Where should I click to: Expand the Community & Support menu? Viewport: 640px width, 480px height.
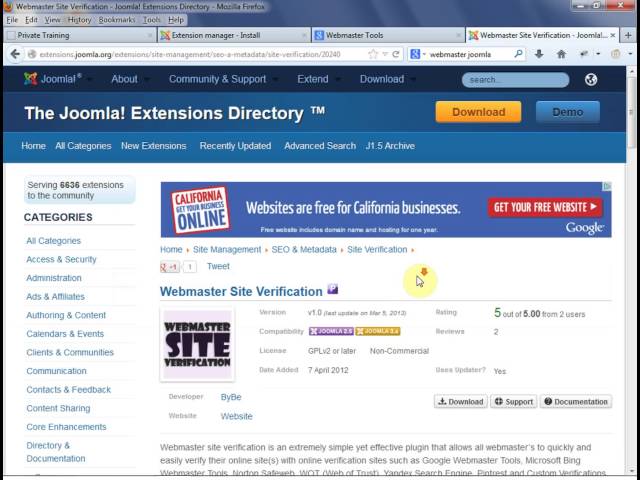223,79
